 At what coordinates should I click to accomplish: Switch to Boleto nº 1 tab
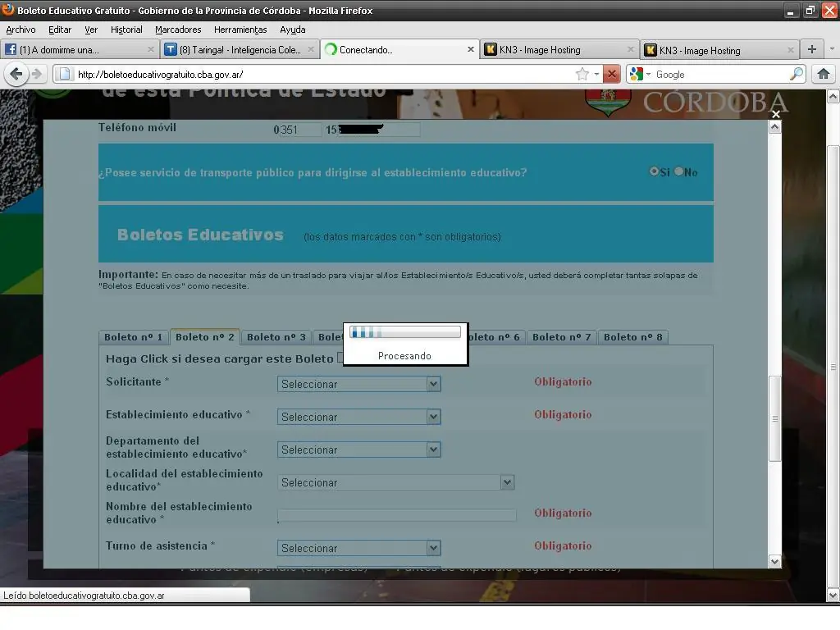point(134,337)
